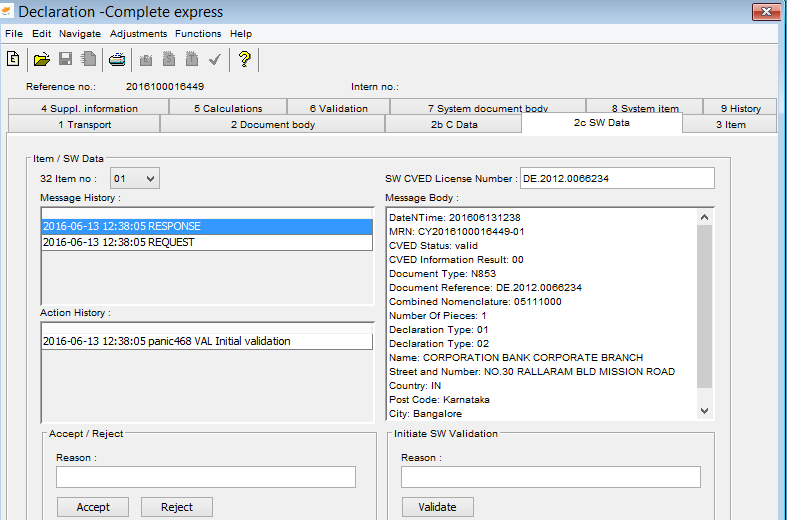Expand the 32 Item no dropdown
The width and height of the screenshot is (787, 520).
coord(135,179)
